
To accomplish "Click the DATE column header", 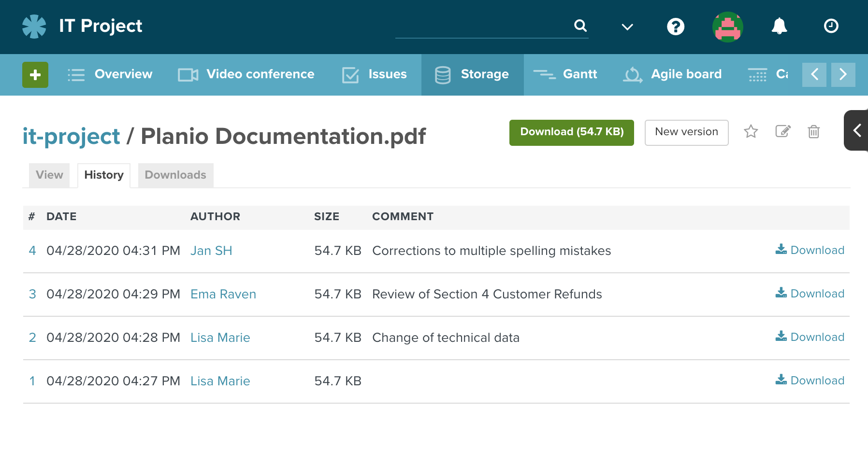I will click(61, 217).
